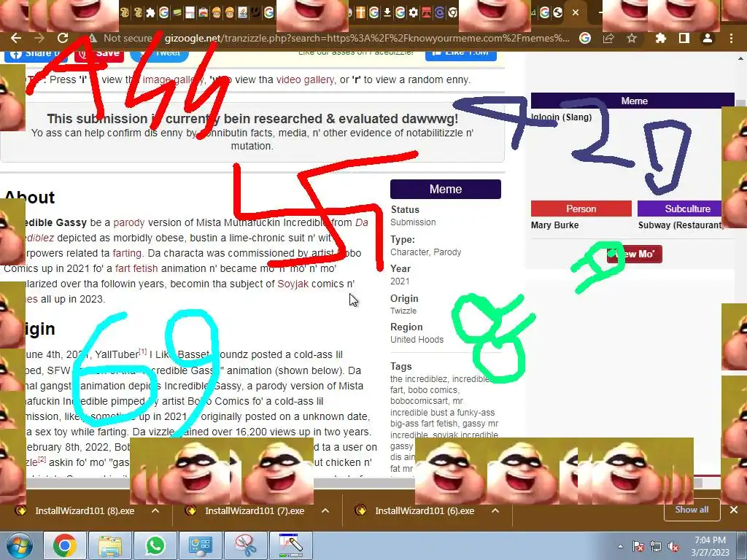This screenshot has height=560, width=747.
Task: Click the Status value 'Submission'
Action: point(413,222)
